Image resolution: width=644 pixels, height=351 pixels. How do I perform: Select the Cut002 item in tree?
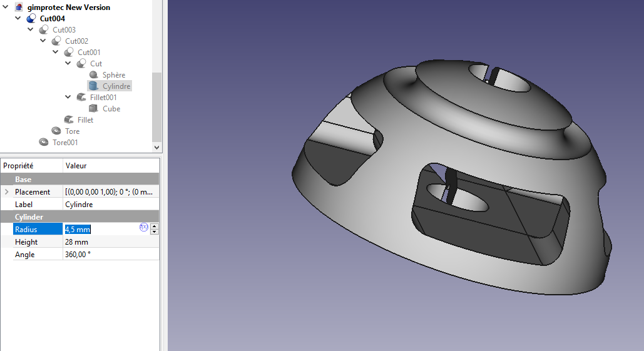click(x=76, y=41)
